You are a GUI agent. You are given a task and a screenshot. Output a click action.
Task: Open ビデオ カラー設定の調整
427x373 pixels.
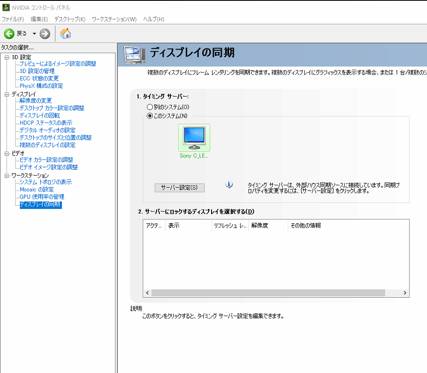[x=46, y=160]
